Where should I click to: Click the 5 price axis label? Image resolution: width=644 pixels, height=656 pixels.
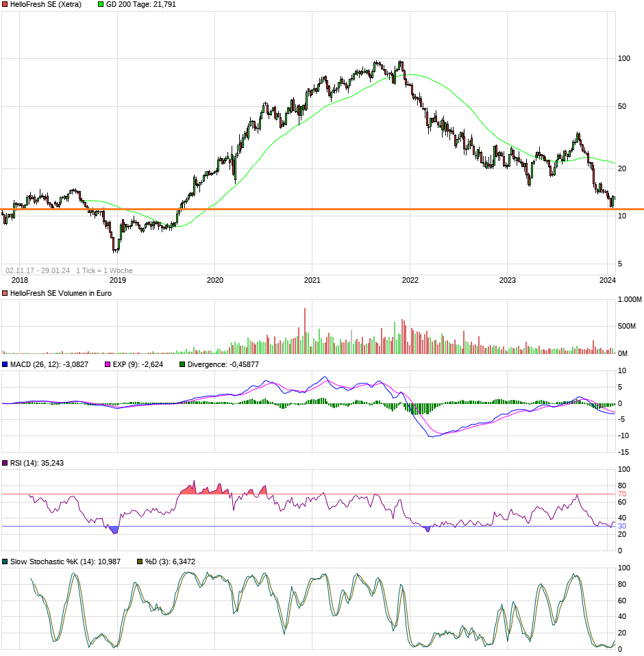[x=620, y=264]
